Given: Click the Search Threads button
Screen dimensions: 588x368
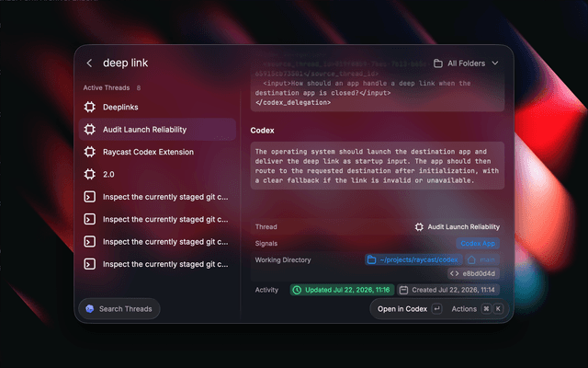Looking at the screenshot, I should point(119,309).
